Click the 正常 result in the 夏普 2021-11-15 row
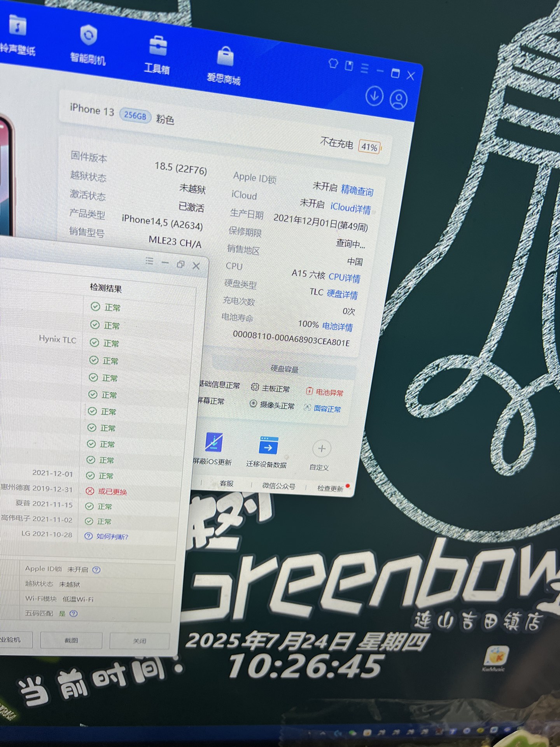 [99, 506]
